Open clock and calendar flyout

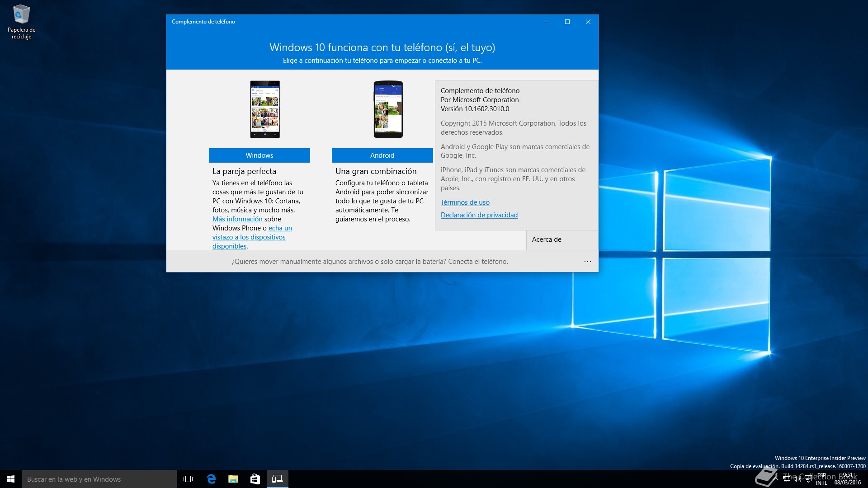[848, 479]
